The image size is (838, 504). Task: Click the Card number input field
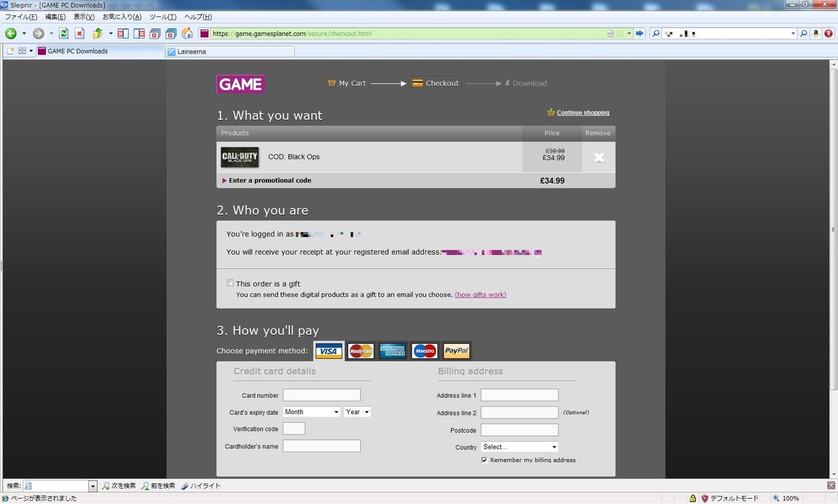[321, 395]
